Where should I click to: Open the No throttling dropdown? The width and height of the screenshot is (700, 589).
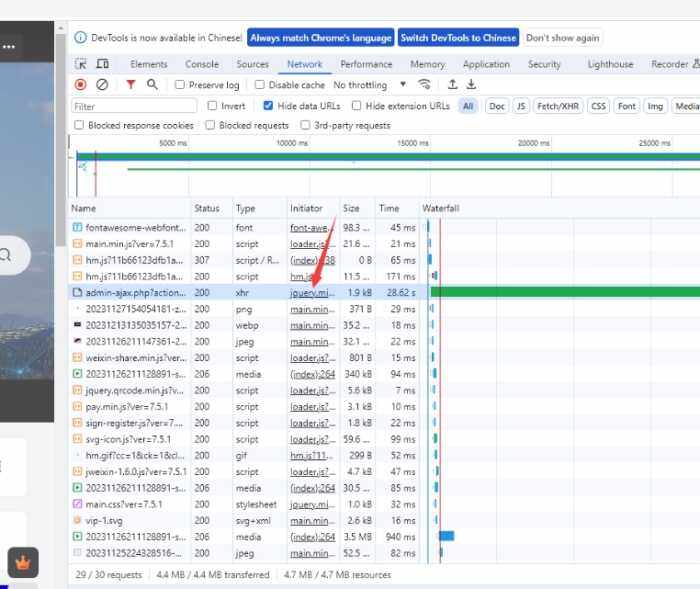tap(370, 85)
